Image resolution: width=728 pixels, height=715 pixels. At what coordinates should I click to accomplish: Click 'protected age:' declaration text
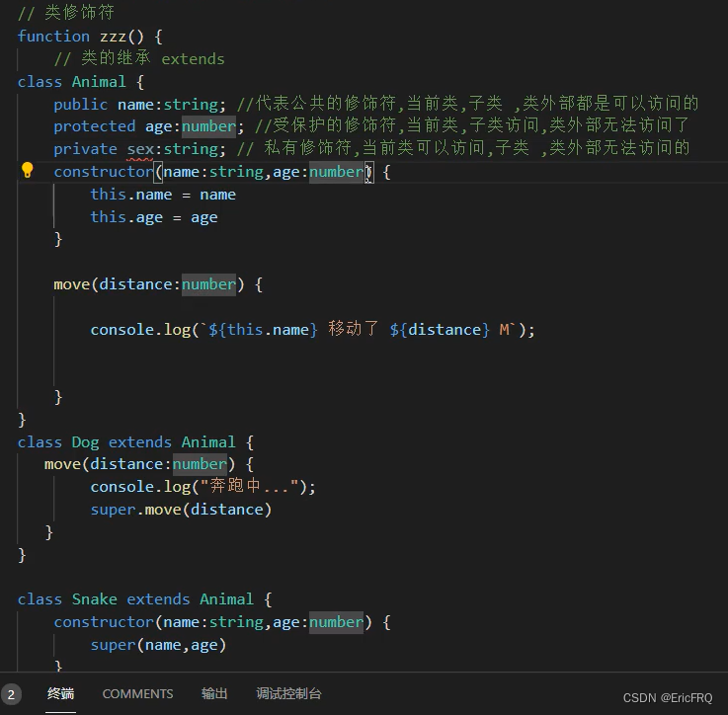(x=117, y=126)
